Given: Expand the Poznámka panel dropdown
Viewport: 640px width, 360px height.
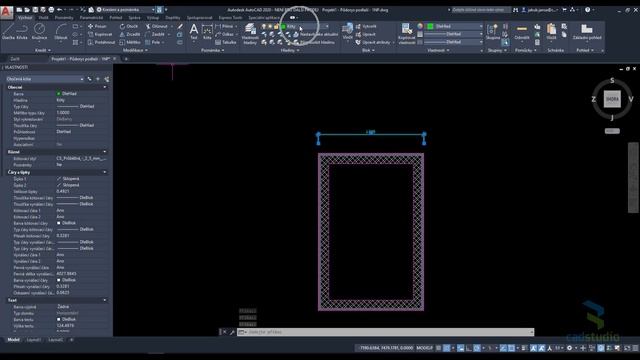Looking at the screenshot, I should click(213, 50).
